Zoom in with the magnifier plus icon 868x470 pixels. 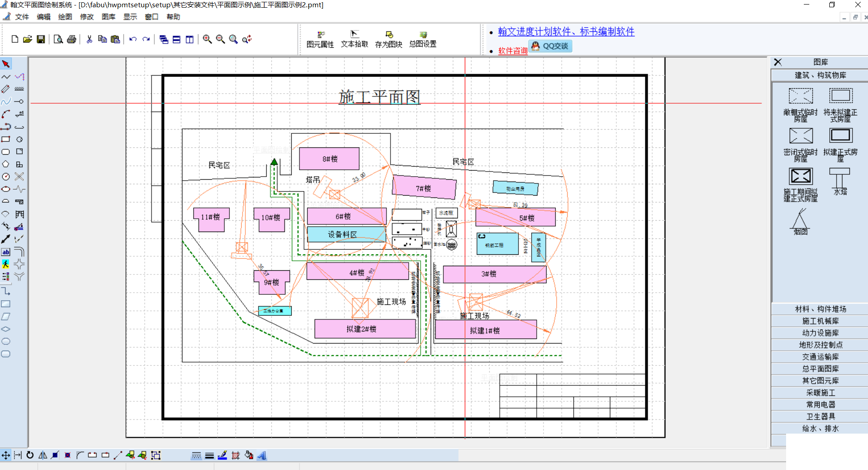point(207,39)
